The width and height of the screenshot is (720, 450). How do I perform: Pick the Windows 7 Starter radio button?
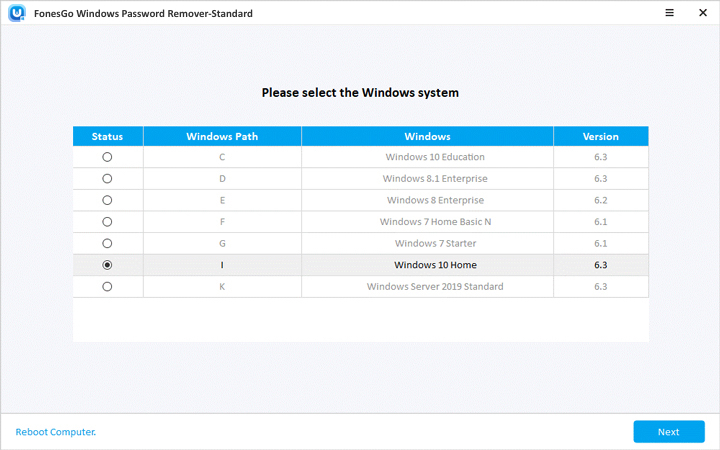tap(107, 243)
